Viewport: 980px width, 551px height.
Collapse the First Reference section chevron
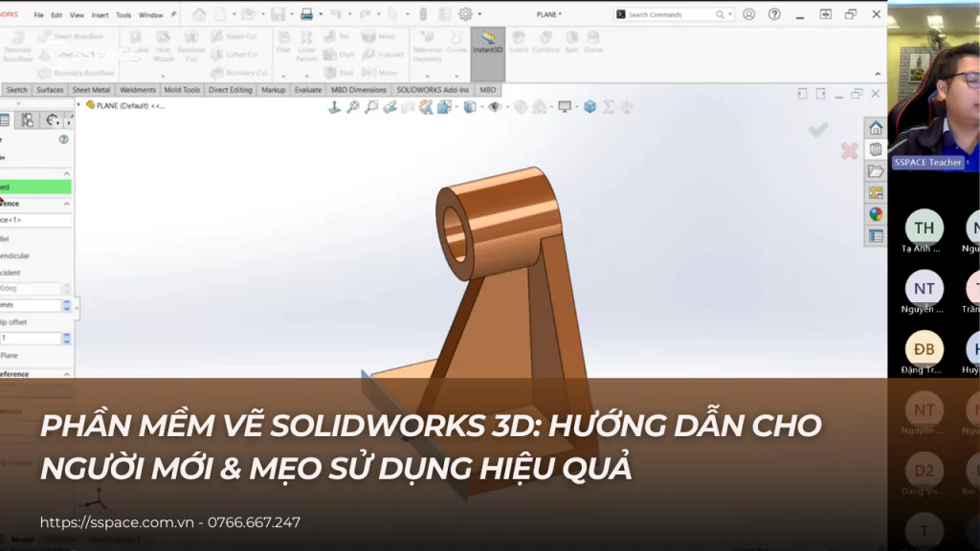[x=66, y=204]
